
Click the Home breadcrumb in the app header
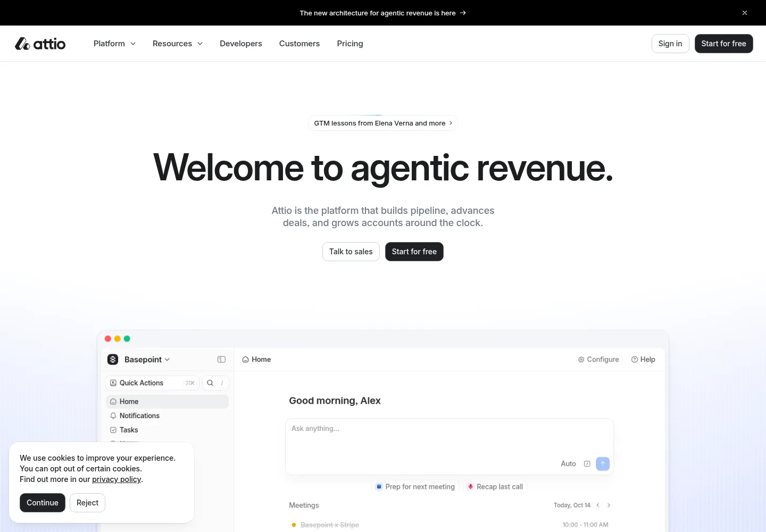256,360
